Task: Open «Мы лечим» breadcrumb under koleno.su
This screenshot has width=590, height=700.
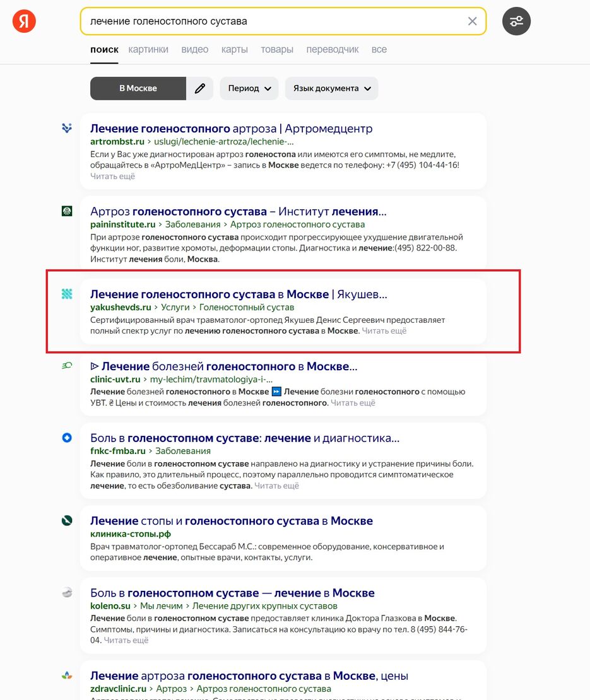Action: tap(162, 606)
